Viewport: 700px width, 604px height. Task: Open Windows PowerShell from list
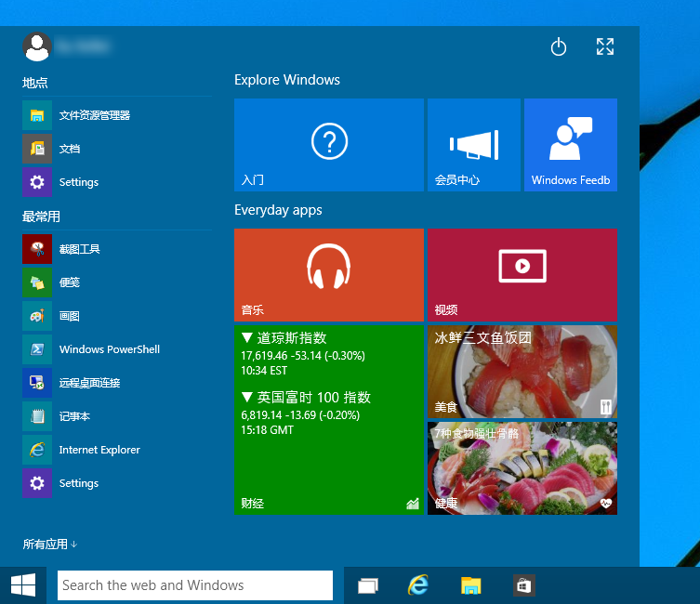(x=117, y=349)
